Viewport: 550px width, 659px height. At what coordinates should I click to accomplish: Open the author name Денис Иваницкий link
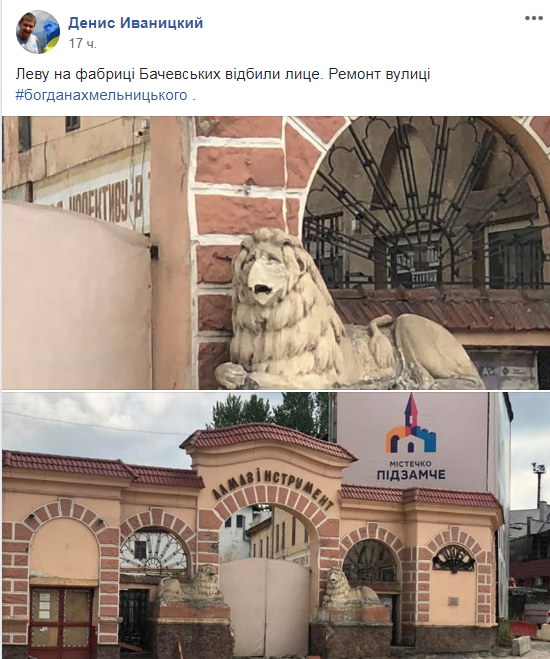tap(135, 23)
